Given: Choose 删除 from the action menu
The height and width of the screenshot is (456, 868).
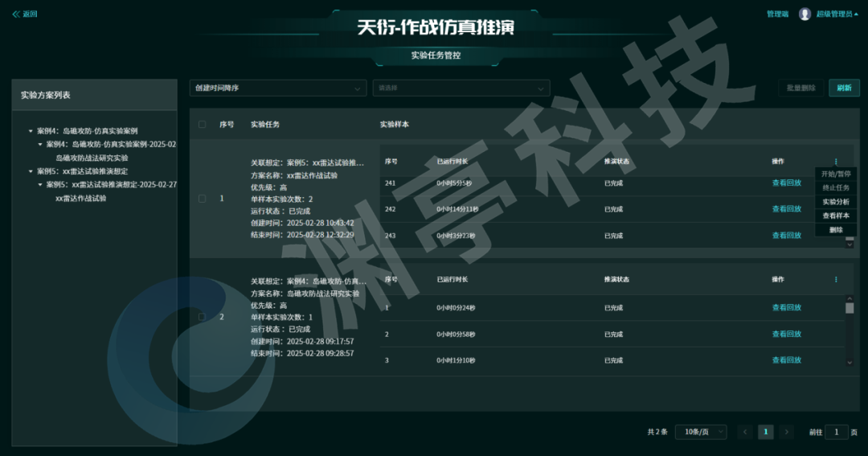Looking at the screenshot, I should point(836,230).
